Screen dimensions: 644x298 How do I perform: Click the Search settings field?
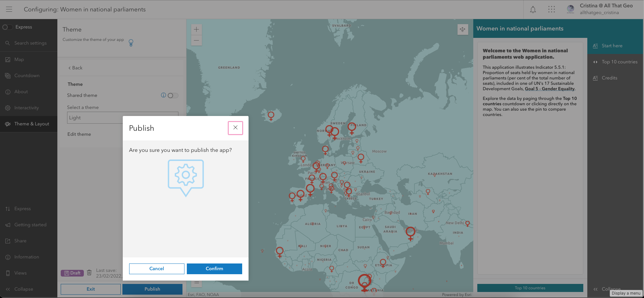29,43
